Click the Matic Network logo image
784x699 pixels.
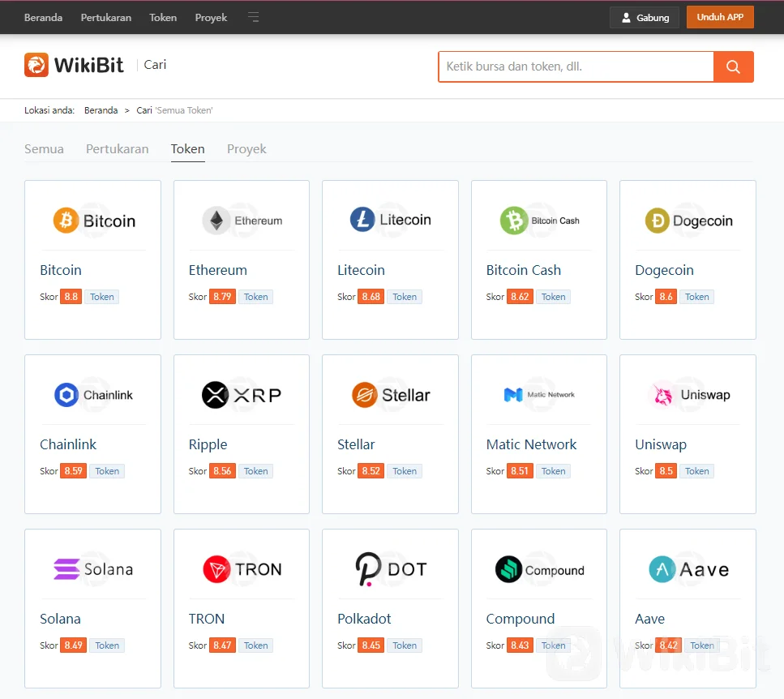(x=539, y=394)
